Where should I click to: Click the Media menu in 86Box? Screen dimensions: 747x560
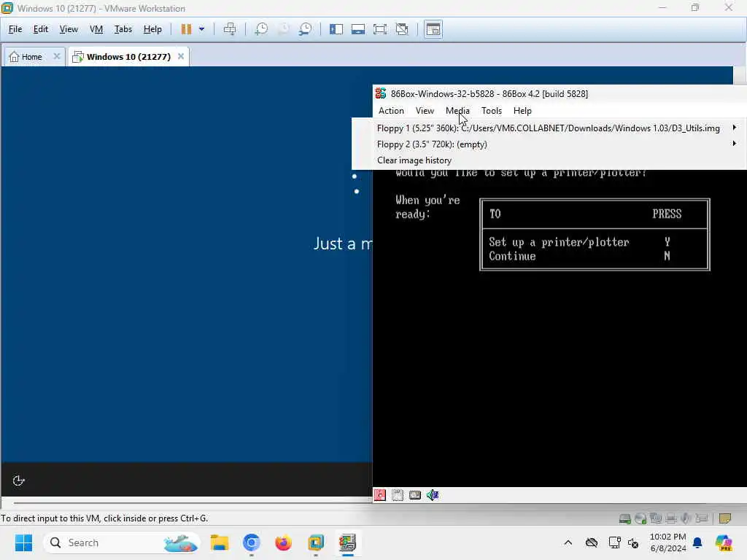pyautogui.click(x=457, y=111)
